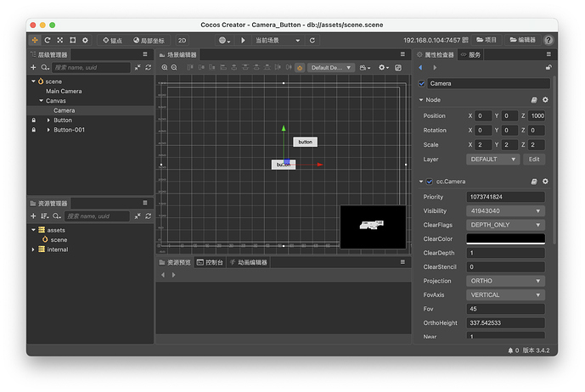Unlock the Button node
Screen dimensions: 585x392
33,120
